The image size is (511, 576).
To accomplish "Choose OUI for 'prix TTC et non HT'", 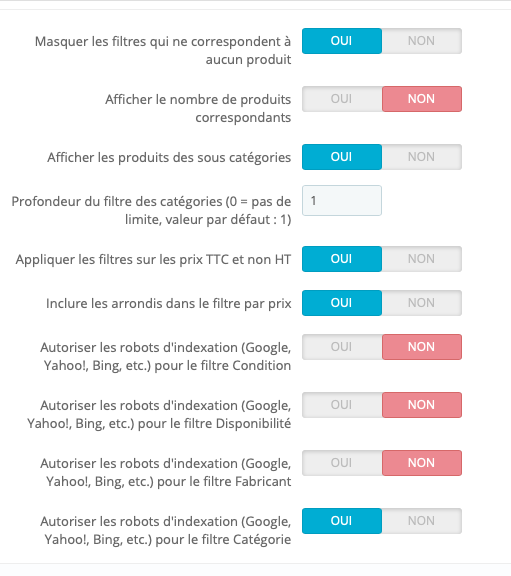I will pos(342,259).
